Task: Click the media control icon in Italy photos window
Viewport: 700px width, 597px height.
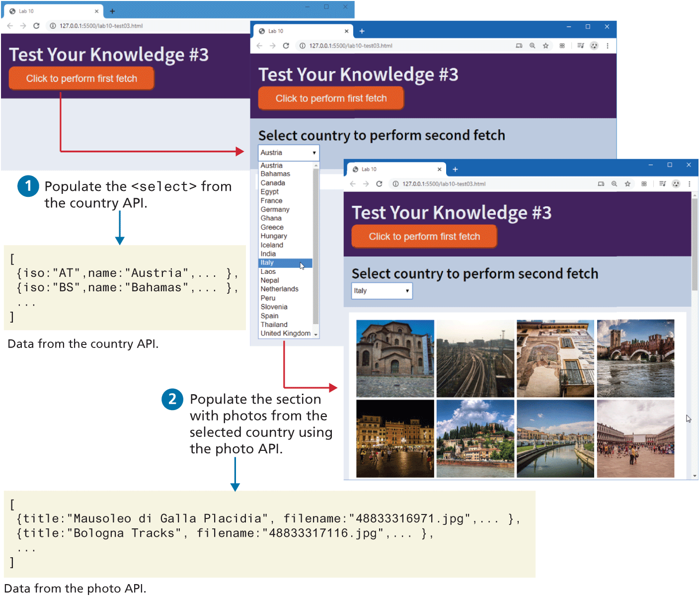Action: (x=662, y=184)
